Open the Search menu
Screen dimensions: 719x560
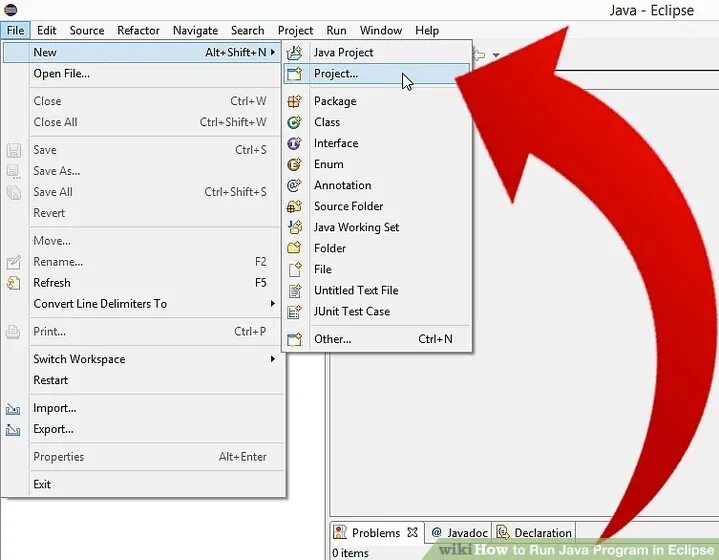(248, 30)
